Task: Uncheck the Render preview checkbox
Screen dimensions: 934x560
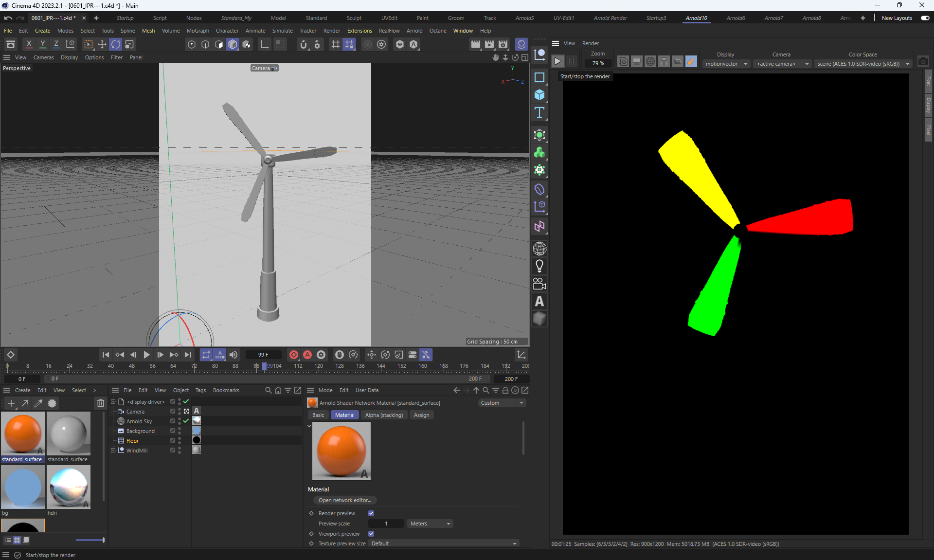Action: click(x=371, y=513)
